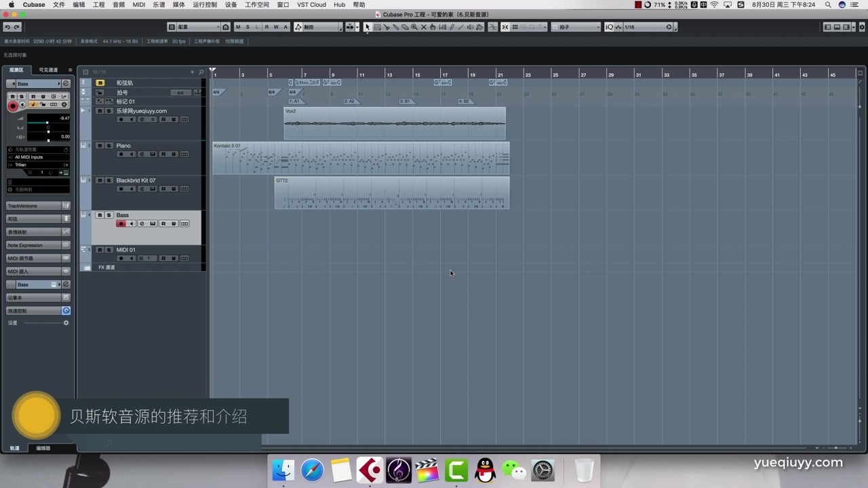Image resolution: width=868 pixels, height=488 pixels.
Task: Open the Trilian output routing dropdown
Action: [x=38, y=165]
